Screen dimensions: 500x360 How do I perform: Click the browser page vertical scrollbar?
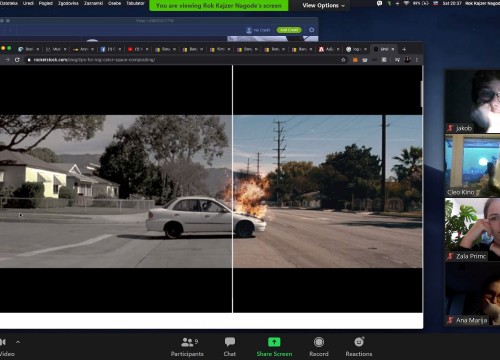(422, 93)
